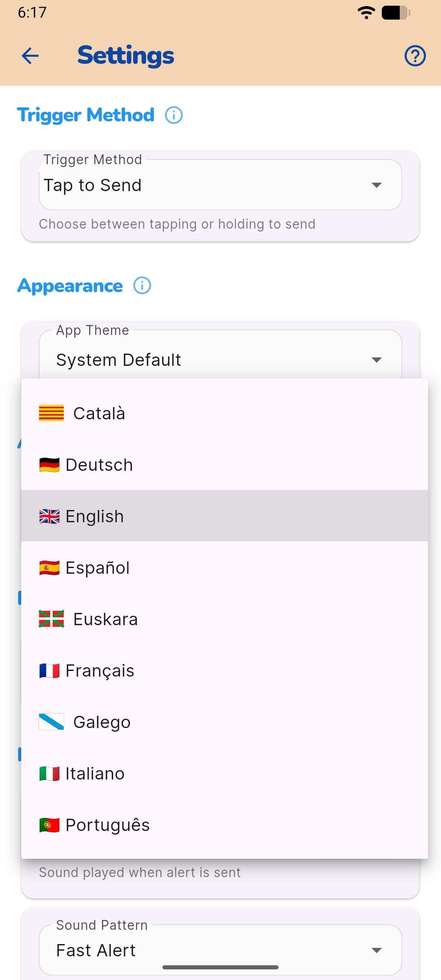Tap the back arrow to leave Settings

[x=30, y=56]
